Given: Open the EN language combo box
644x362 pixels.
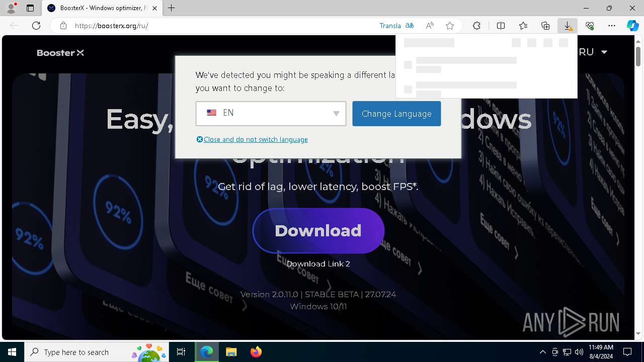Looking at the screenshot, I should (271, 113).
